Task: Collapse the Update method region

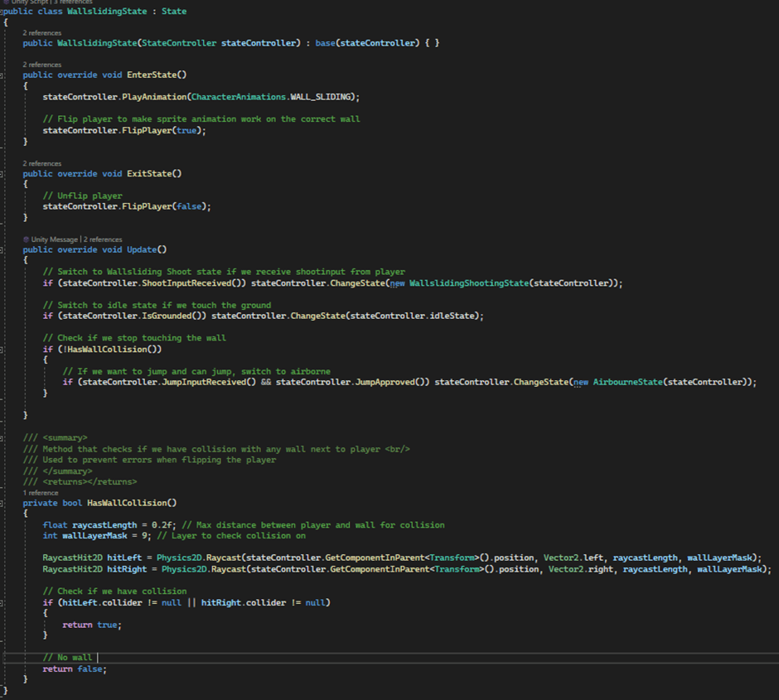Action: point(3,249)
